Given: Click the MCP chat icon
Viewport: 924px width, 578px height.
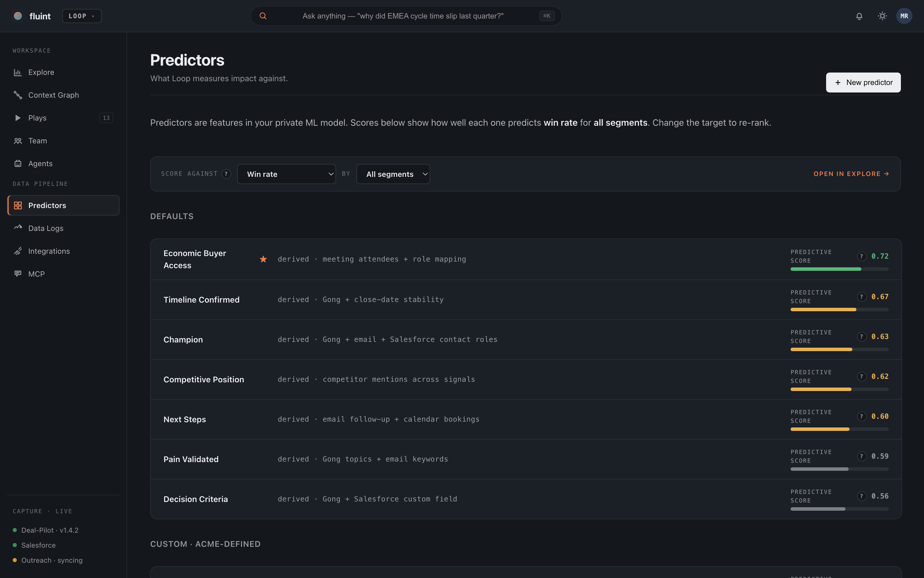Looking at the screenshot, I should tap(18, 274).
